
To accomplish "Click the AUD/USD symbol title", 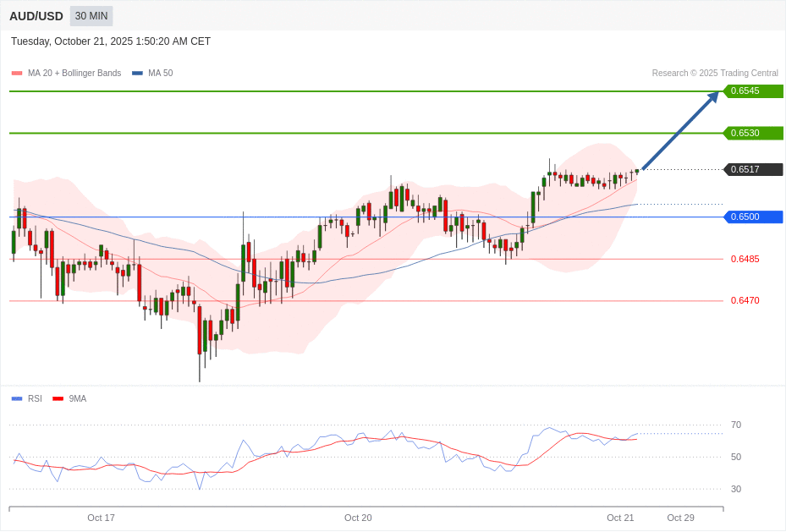I will point(36,16).
